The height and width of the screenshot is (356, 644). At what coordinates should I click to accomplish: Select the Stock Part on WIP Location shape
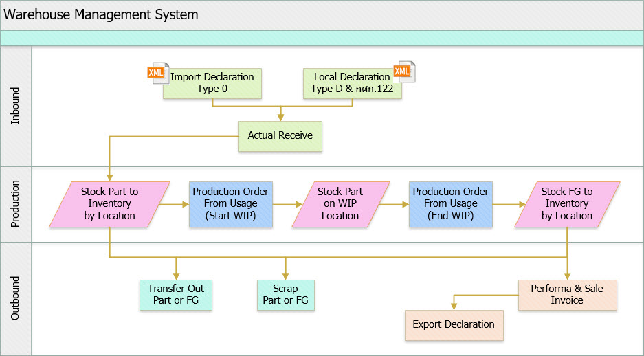point(340,204)
